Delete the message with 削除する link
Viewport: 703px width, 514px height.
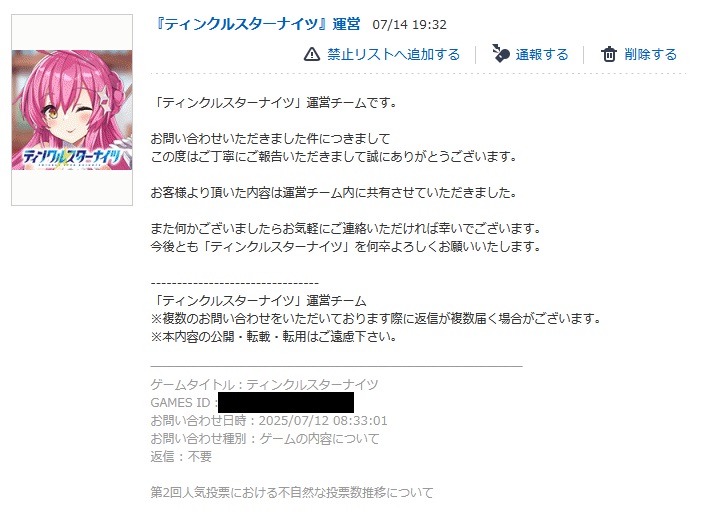(651, 54)
